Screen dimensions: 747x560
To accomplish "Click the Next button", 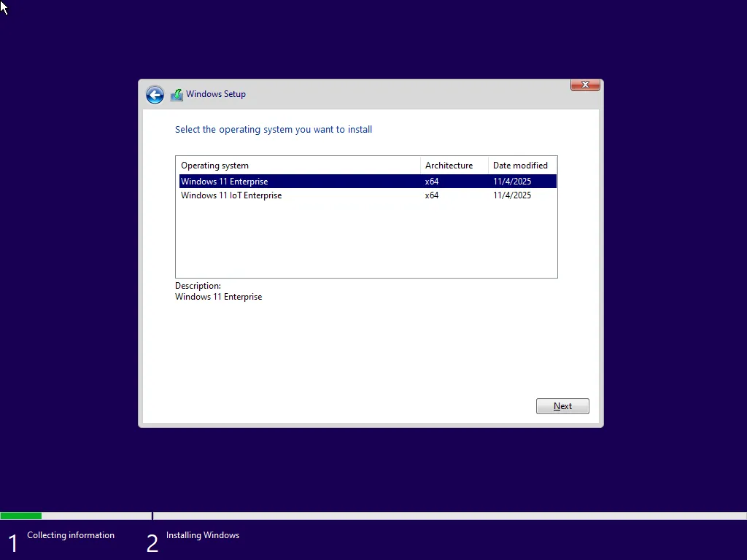I will (562, 406).
